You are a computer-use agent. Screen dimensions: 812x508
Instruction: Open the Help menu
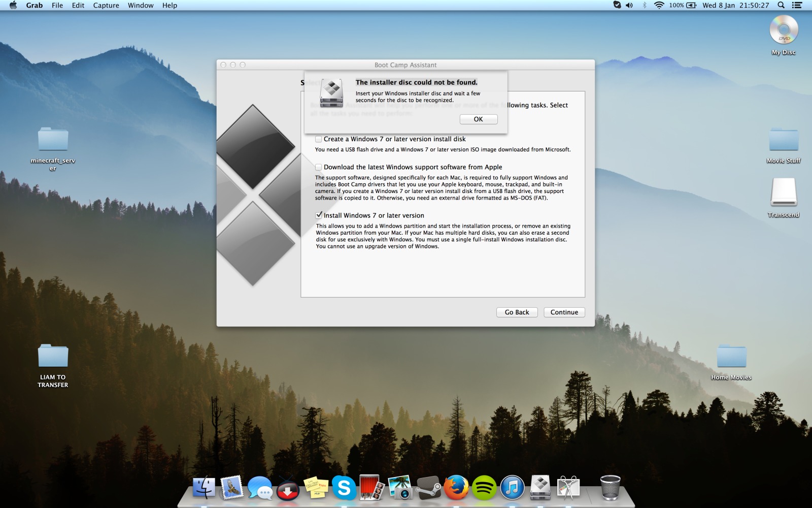(x=170, y=5)
